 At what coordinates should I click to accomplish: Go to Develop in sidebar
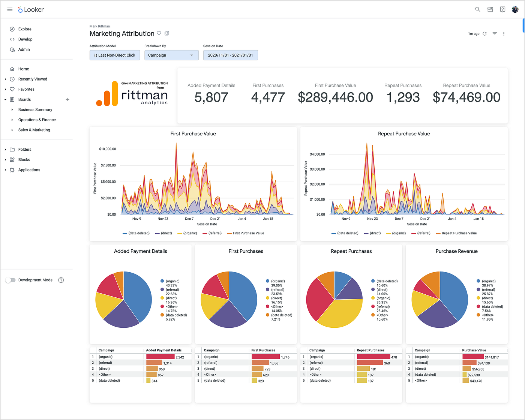click(x=25, y=39)
